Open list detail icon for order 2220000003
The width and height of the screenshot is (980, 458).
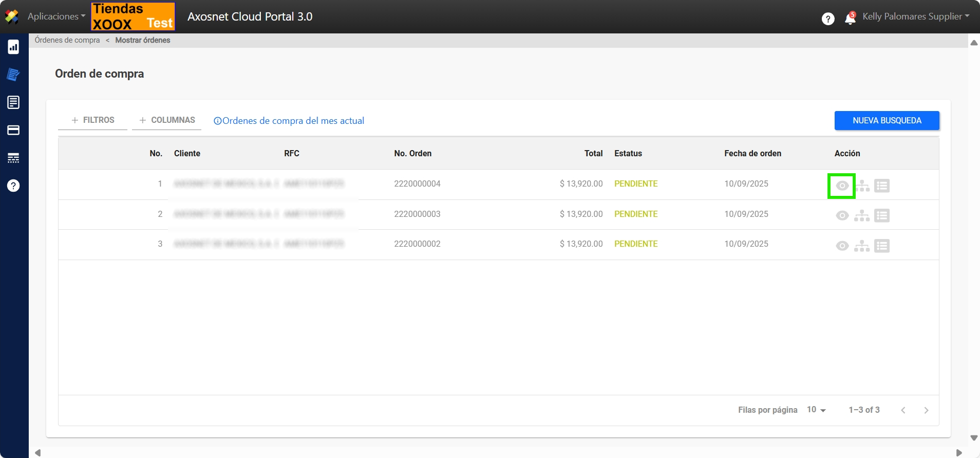[x=882, y=216]
